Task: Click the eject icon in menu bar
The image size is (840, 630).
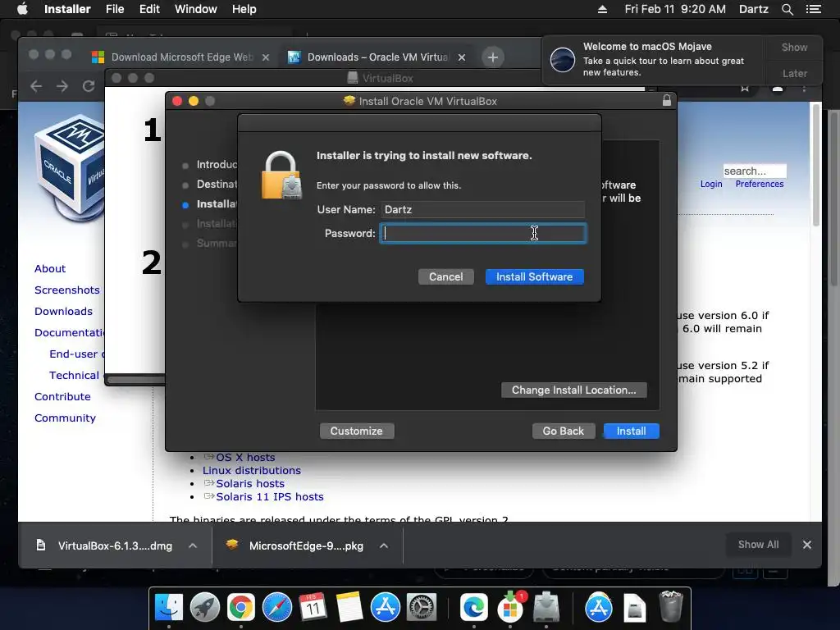Action: click(x=602, y=9)
